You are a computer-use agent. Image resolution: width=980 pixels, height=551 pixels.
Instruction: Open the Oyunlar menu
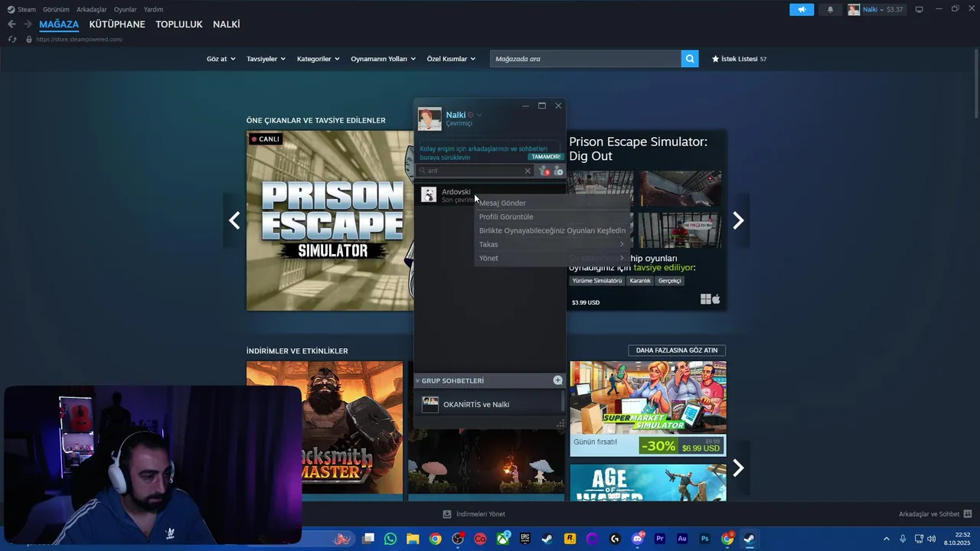[125, 9]
